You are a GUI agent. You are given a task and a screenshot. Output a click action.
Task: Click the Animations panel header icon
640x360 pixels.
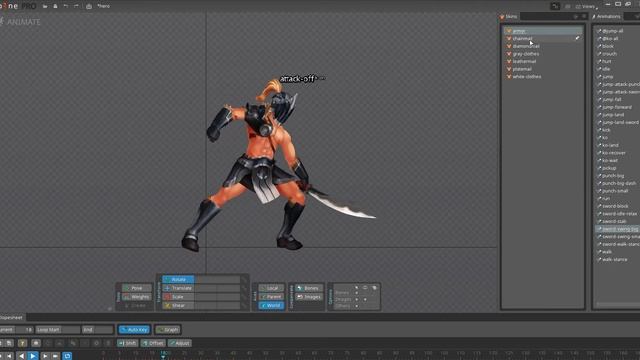[x=594, y=17]
